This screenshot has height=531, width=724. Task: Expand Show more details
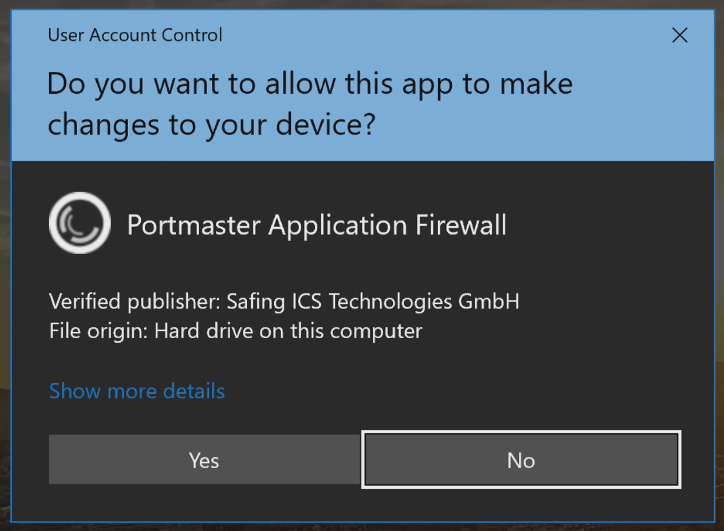(137, 391)
